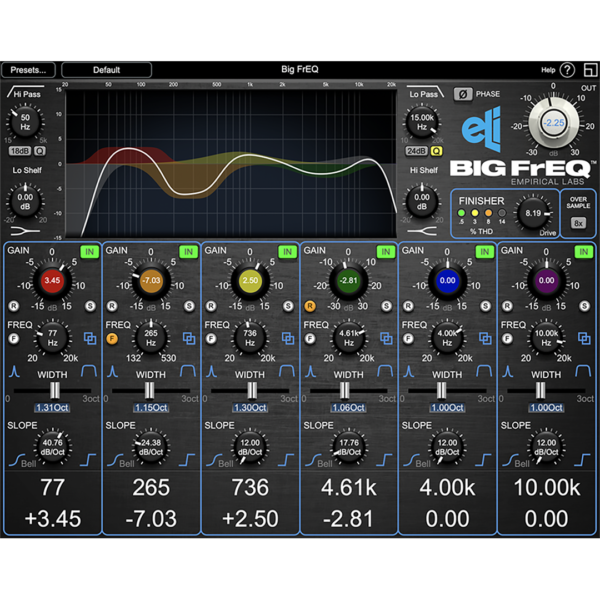
Task: Click the orange gain knob showing -7.03
Action: point(151,280)
